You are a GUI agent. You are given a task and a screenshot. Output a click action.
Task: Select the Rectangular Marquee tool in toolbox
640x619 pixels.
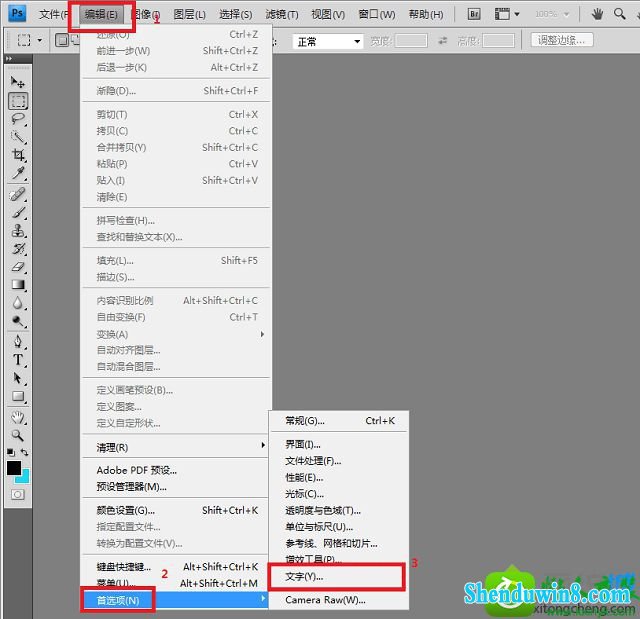click(x=18, y=101)
